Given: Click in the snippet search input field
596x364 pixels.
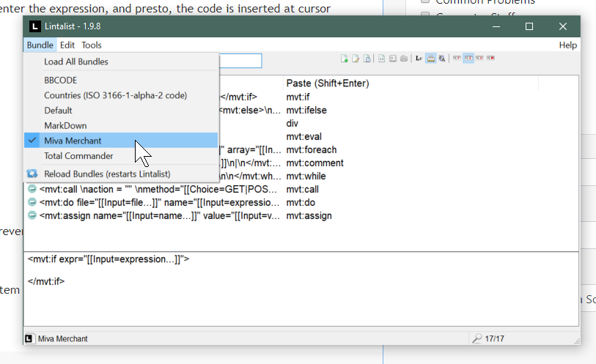Looking at the screenshot, I should (240, 61).
